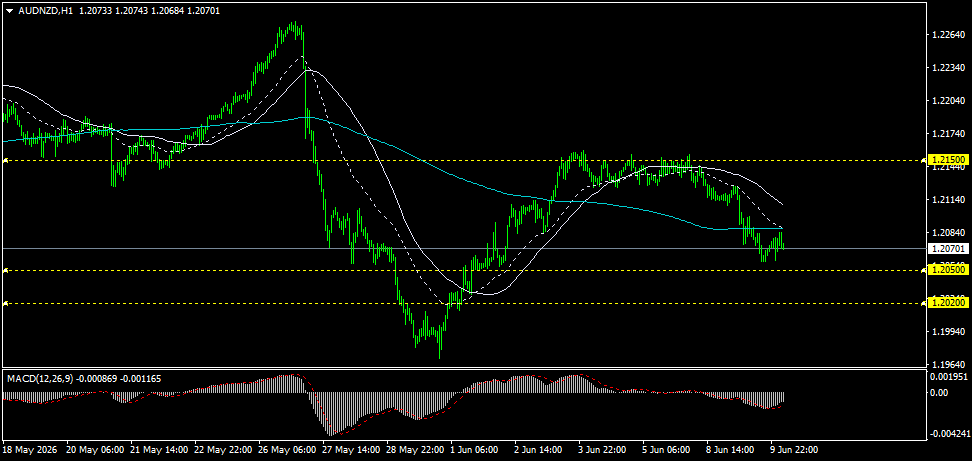Click the 1.20200 horizontal line price label
972x461 pixels.
pyautogui.click(x=948, y=303)
